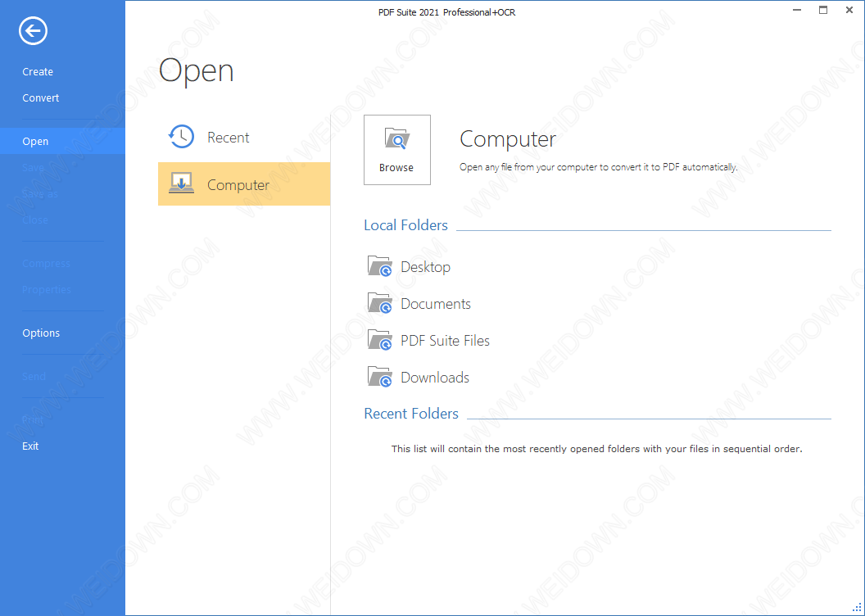Click the Computer heading text
This screenshot has height=616, width=865.
508,139
